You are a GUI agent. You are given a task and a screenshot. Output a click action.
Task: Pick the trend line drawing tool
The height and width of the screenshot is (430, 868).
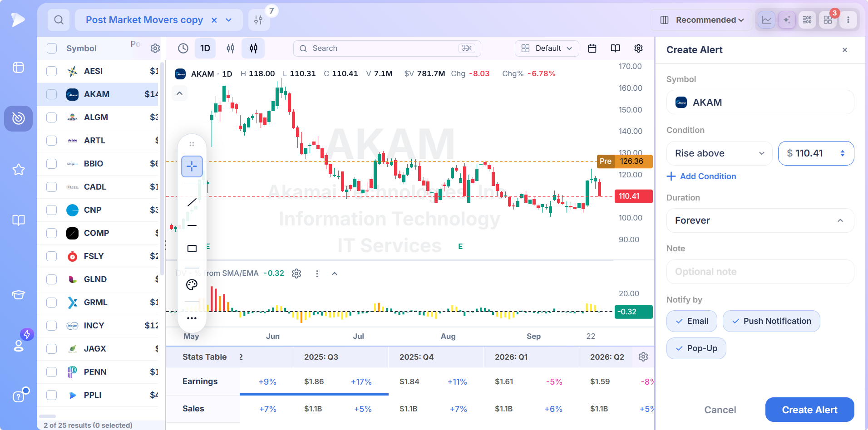tap(192, 202)
